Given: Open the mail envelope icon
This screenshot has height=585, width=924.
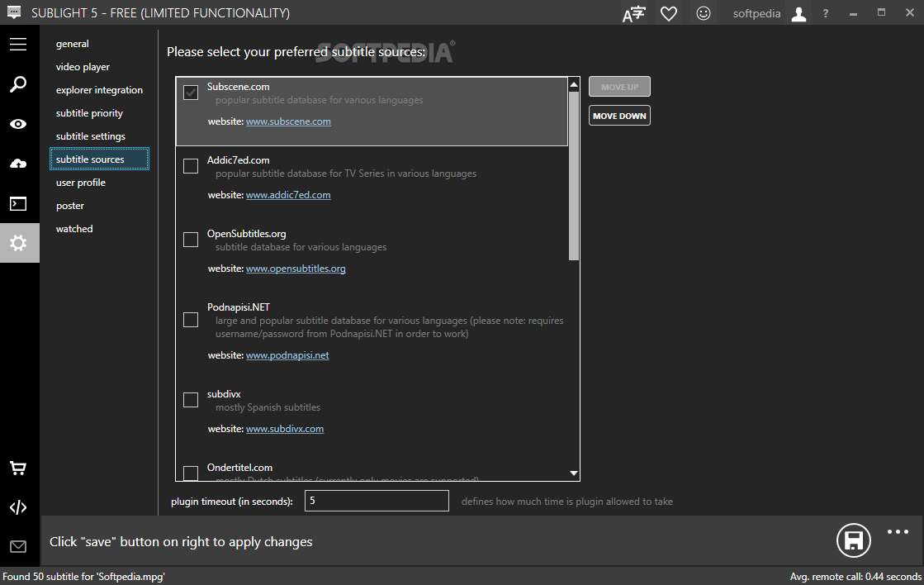Looking at the screenshot, I should click(x=18, y=547).
